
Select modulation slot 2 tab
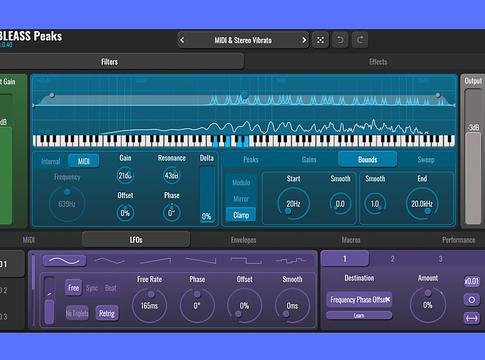[392, 259]
